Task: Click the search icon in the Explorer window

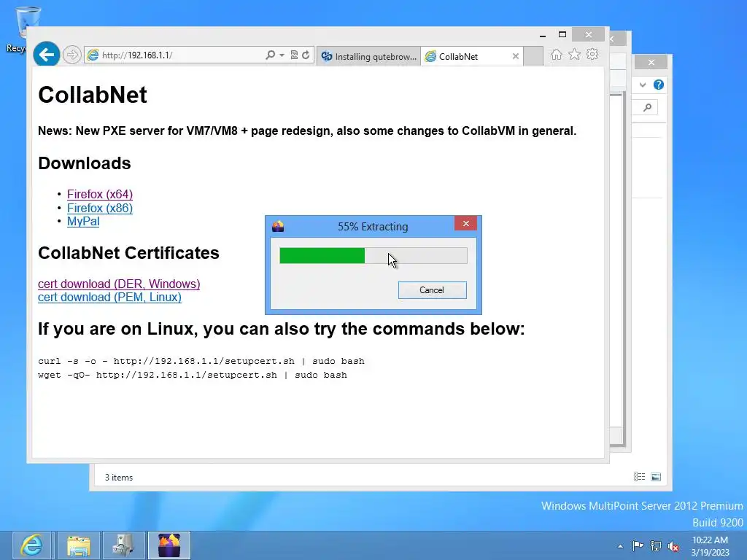Action: click(647, 108)
